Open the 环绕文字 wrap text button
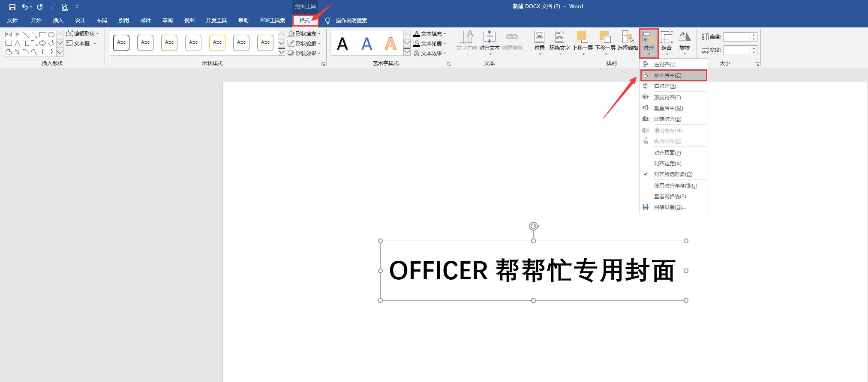 559,42
